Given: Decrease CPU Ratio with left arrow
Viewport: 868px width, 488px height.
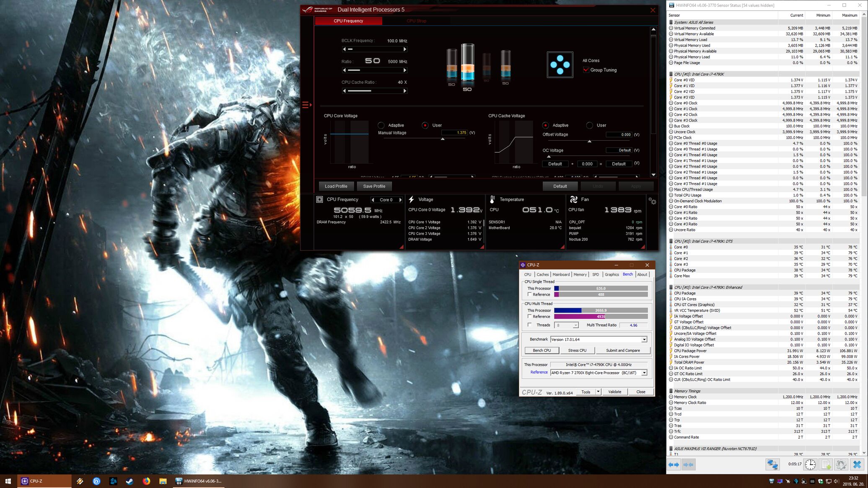Looking at the screenshot, I should (345, 70).
